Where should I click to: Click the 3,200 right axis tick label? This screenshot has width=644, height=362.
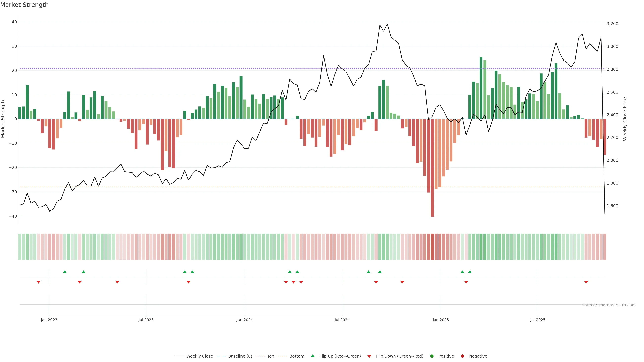click(612, 24)
